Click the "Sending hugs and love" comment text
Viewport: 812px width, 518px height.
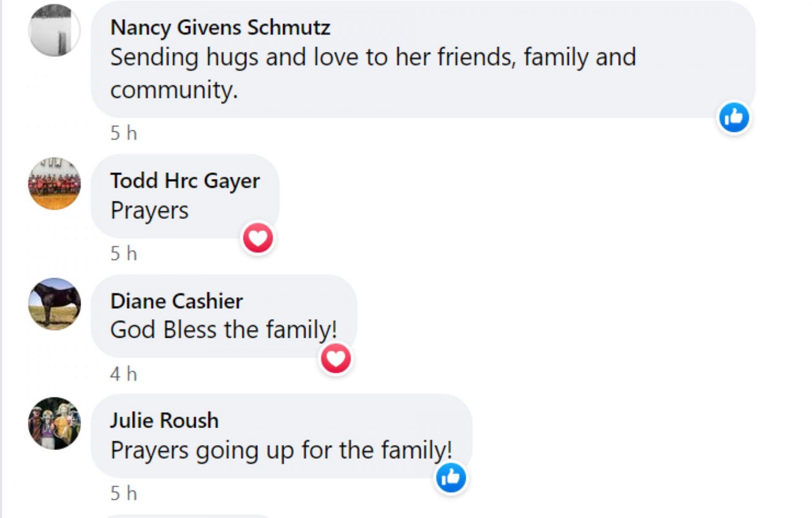click(x=372, y=57)
